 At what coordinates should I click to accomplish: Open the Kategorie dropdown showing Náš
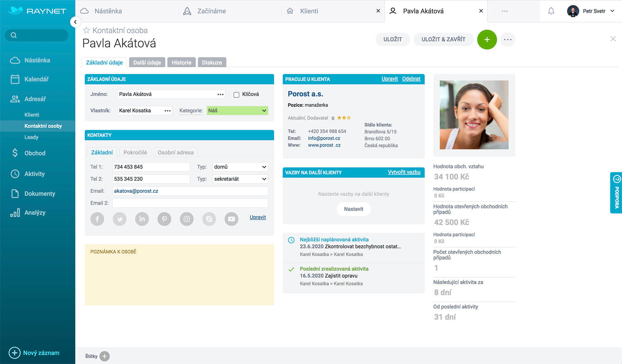pos(264,110)
